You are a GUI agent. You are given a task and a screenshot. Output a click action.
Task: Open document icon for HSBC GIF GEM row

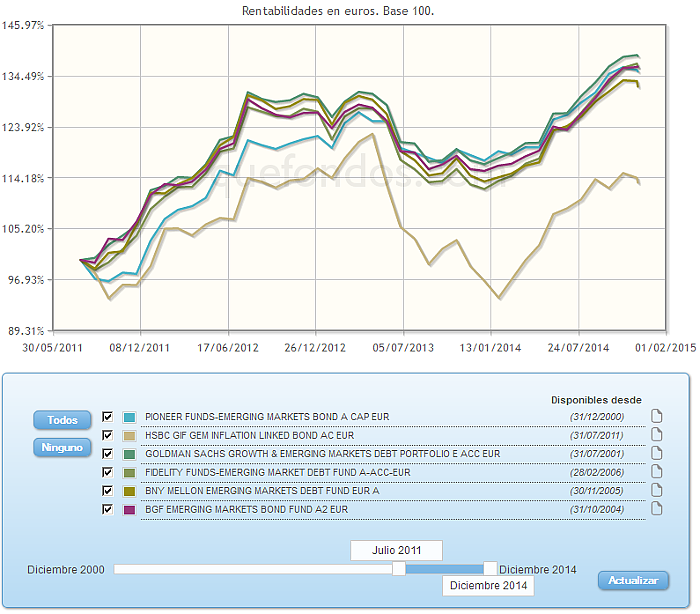(656, 434)
